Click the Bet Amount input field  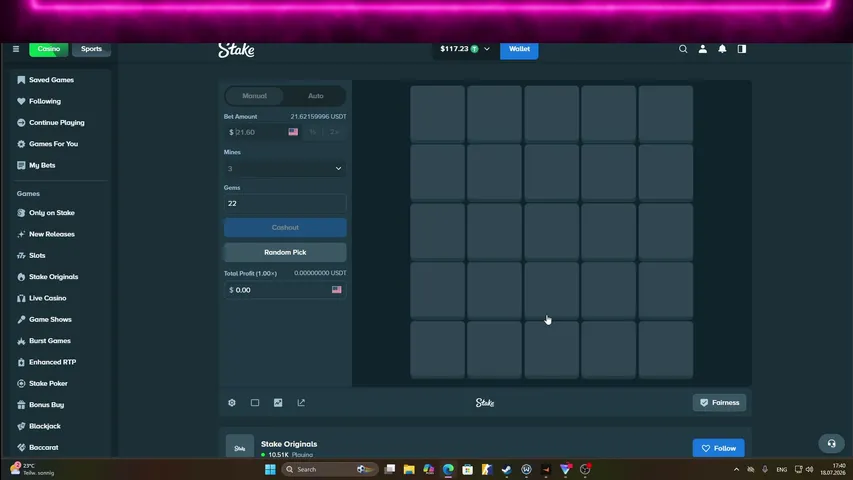click(263, 132)
